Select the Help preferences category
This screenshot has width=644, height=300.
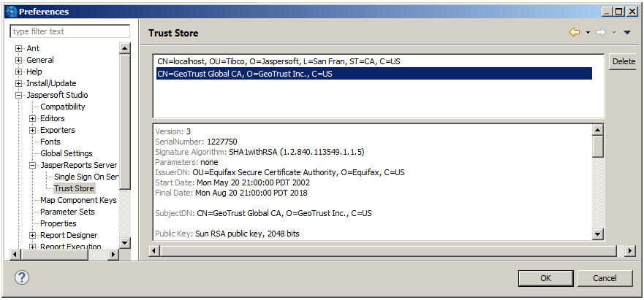(34, 72)
